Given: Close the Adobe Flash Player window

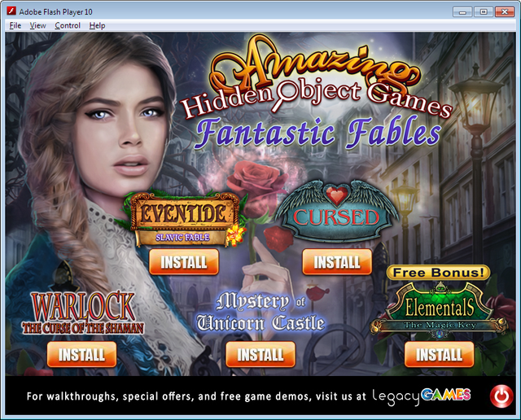Looking at the screenshot, I should click(x=505, y=12).
